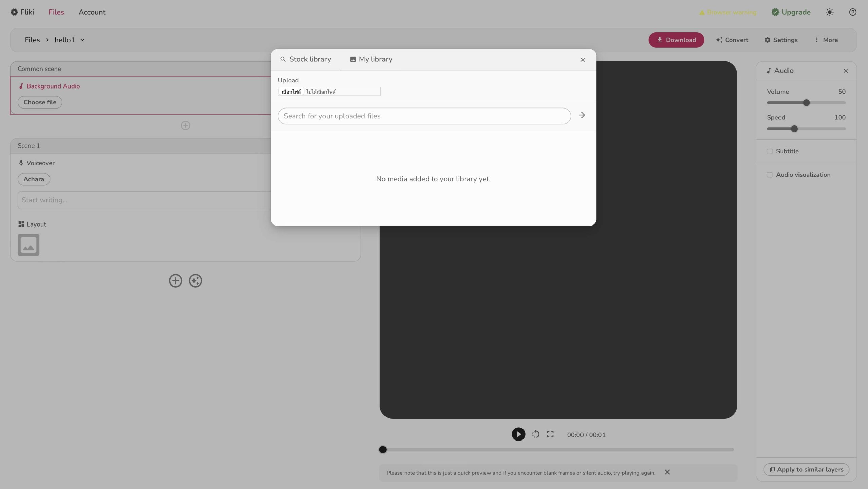Open the Account menu item

tap(92, 12)
